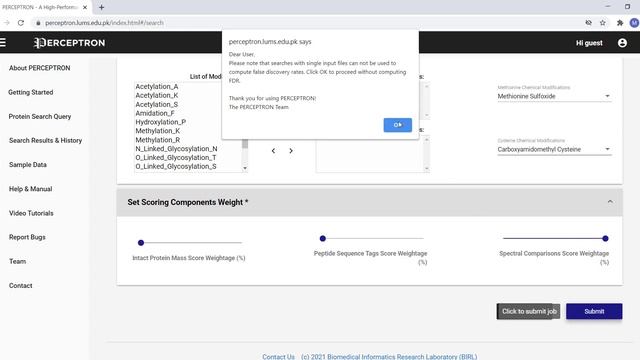This screenshot has height=360, width=640.
Task: Open Help & Manual
Action: 31,189
